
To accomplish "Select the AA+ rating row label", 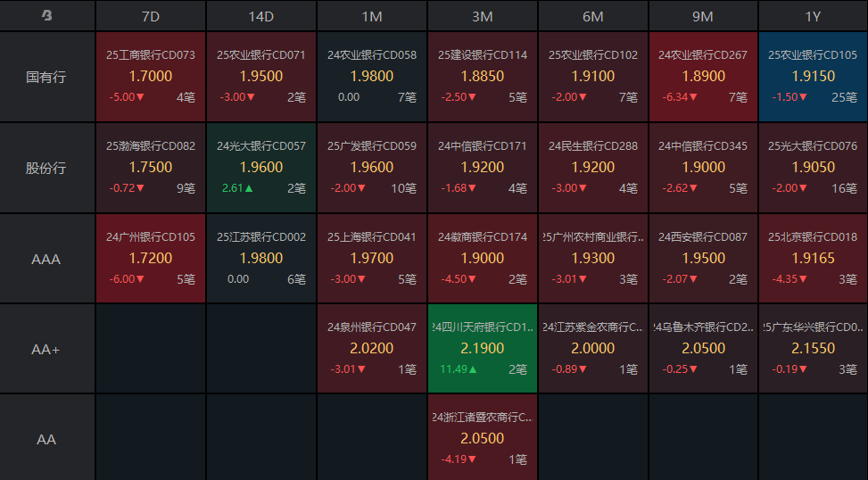I will pos(47,349).
